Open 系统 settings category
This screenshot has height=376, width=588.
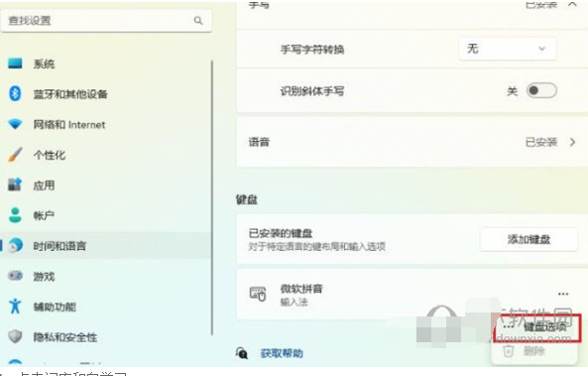click(44, 63)
